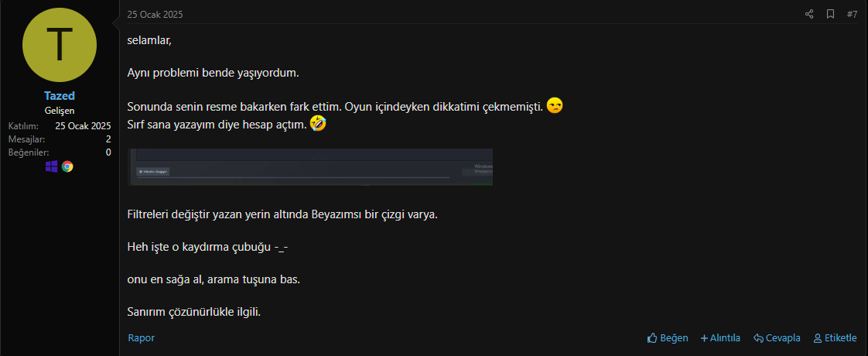The width and height of the screenshot is (868, 356).
Task: Click the rolling-on-floor laughing emoji
Action: (x=318, y=124)
